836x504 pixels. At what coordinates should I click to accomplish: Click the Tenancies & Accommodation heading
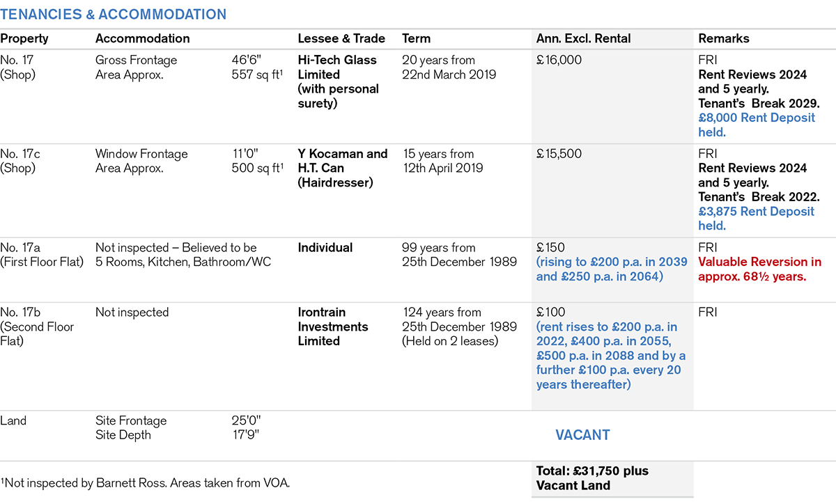tap(114, 15)
